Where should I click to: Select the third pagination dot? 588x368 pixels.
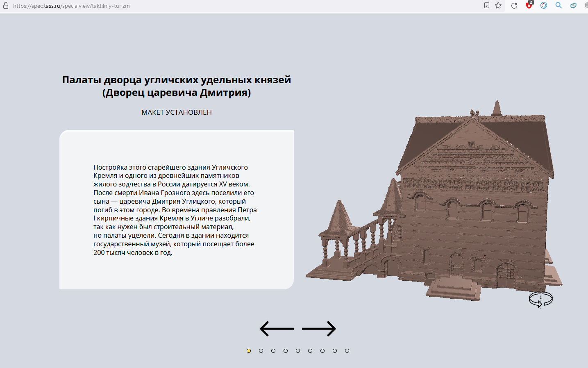click(273, 351)
